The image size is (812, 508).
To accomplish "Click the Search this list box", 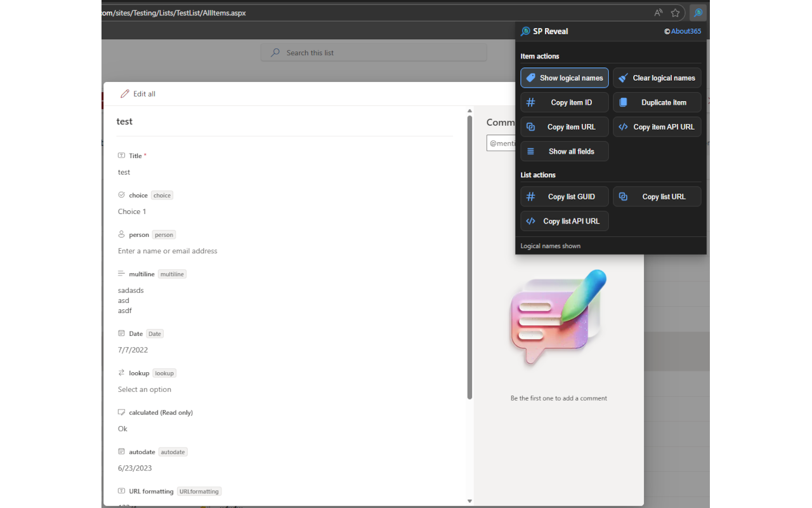I will point(374,53).
